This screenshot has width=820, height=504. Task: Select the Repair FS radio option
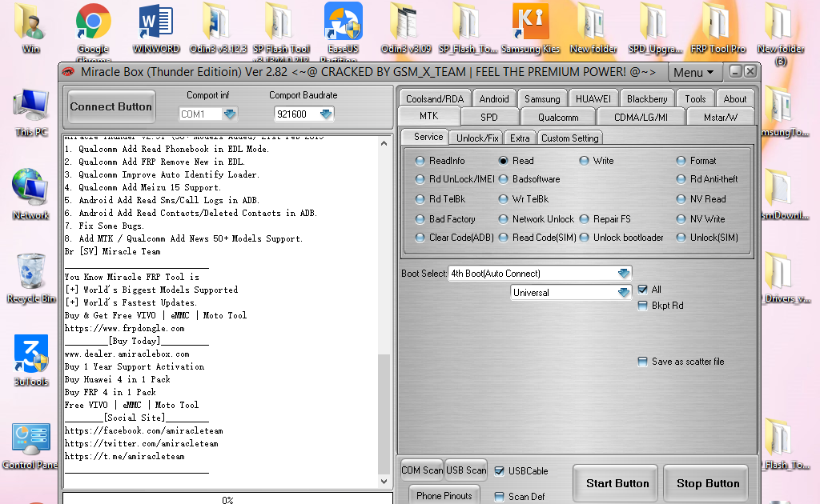tap(584, 219)
